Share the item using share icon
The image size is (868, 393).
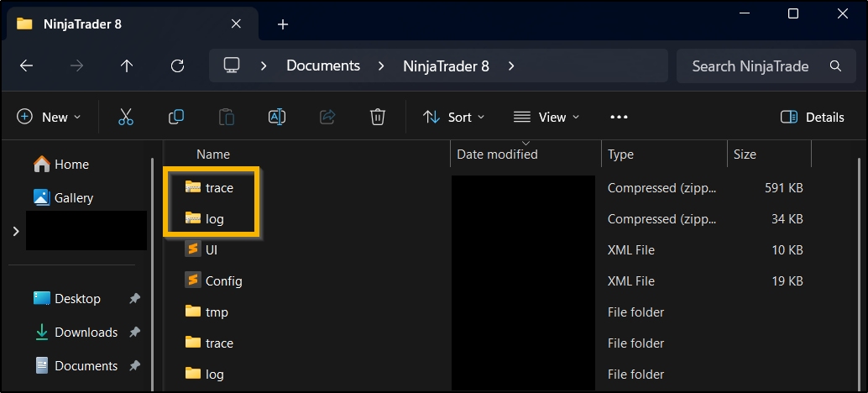pyautogui.click(x=327, y=117)
